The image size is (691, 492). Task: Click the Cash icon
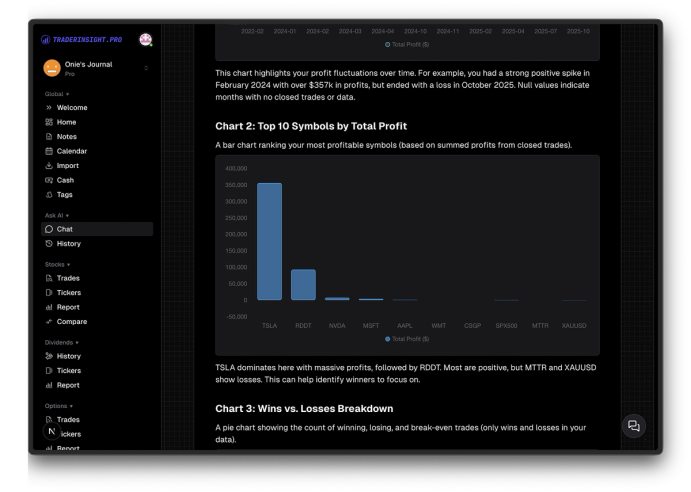49,180
